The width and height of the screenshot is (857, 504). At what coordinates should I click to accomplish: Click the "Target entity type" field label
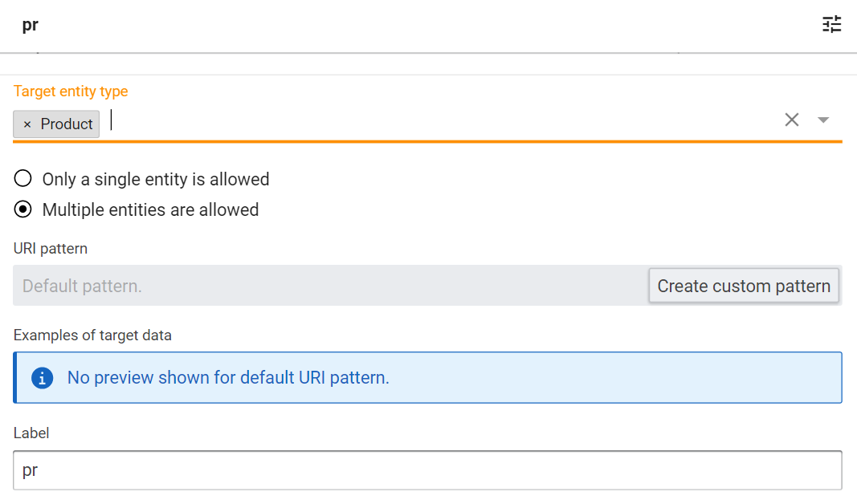pyautogui.click(x=71, y=91)
